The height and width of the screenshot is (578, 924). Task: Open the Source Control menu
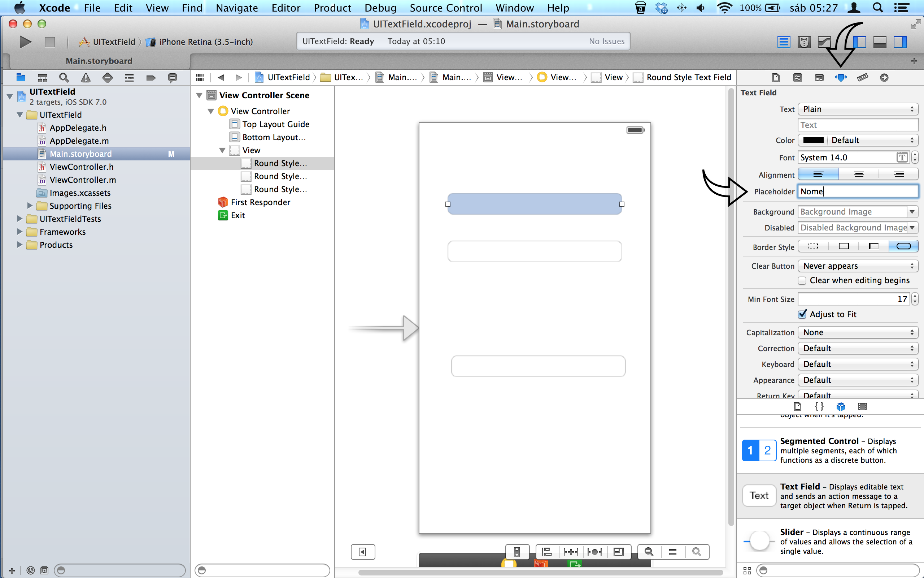click(x=446, y=8)
